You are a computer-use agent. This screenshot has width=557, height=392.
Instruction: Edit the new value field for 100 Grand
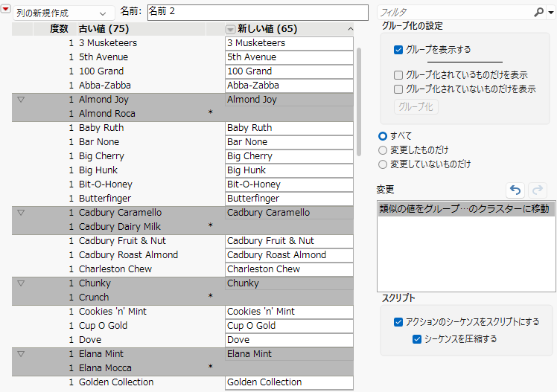pyautogui.click(x=289, y=71)
